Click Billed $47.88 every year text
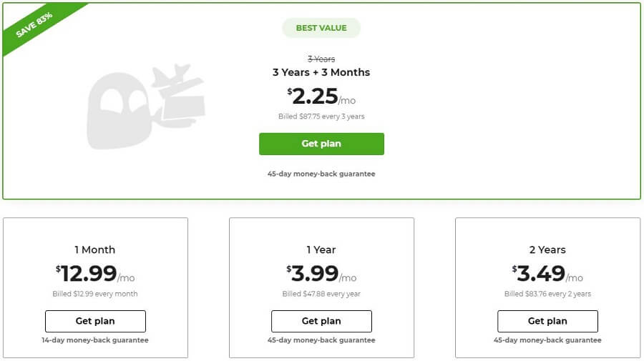Viewport: 644px width, 361px height. click(321, 294)
